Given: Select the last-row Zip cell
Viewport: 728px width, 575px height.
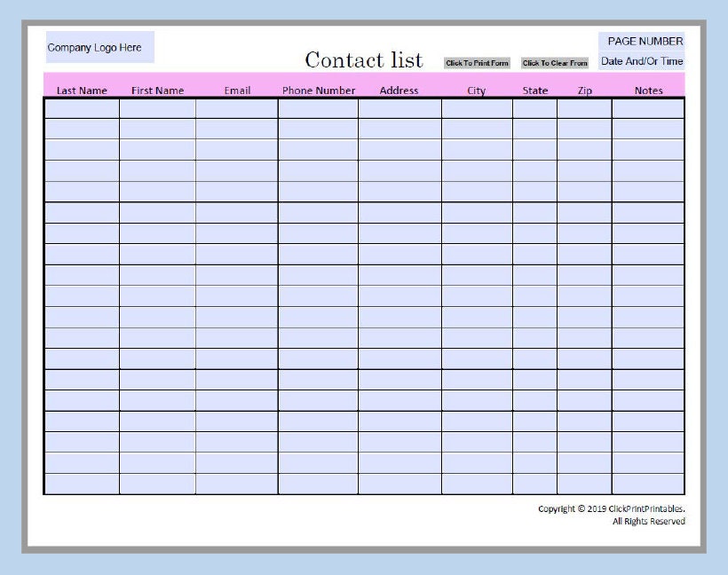Looking at the screenshot, I should click(584, 484).
